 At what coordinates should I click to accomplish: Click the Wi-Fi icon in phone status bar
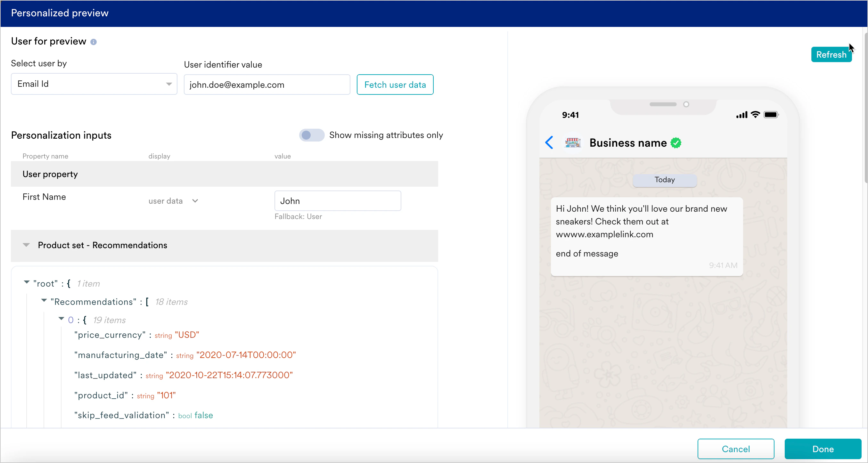pyautogui.click(x=756, y=115)
